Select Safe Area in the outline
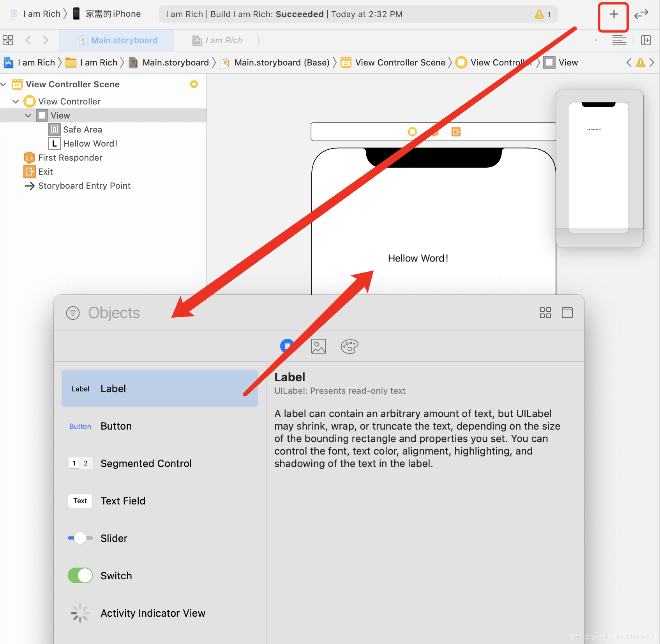The width and height of the screenshot is (660, 644). click(x=103, y=129)
